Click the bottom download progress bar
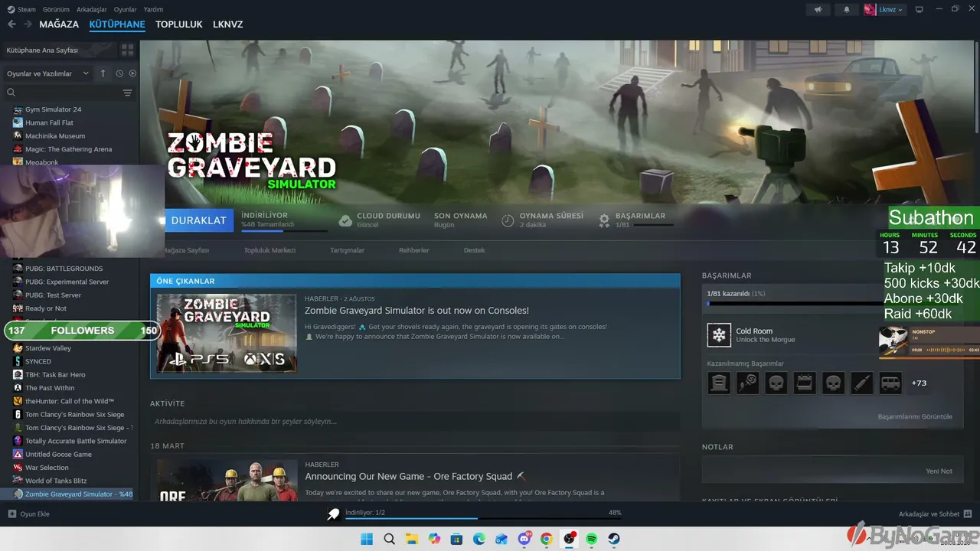This screenshot has height=551, width=980. 483,518
